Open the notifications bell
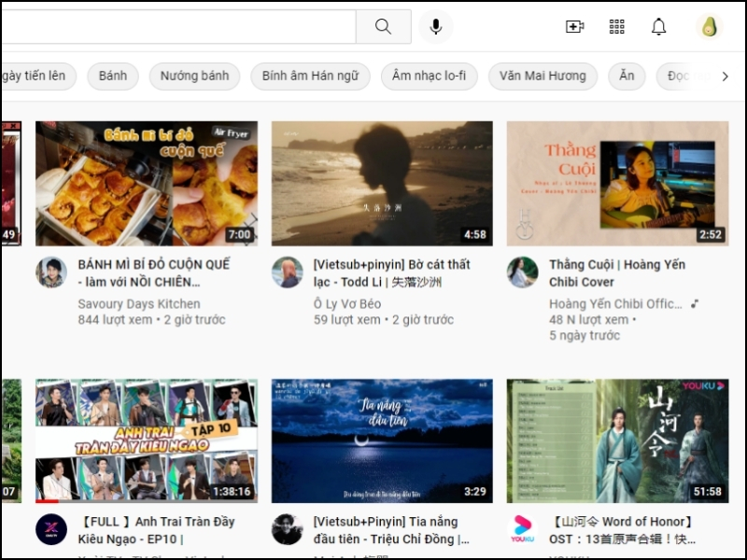The image size is (747, 560). pyautogui.click(x=659, y=27)
